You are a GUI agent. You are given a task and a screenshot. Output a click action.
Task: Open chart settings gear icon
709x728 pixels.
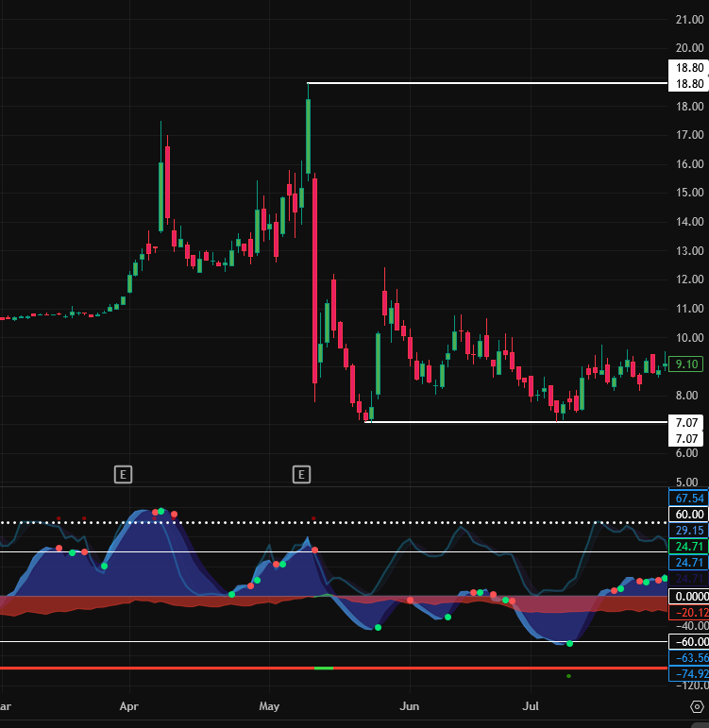click(x=697, y=706)
